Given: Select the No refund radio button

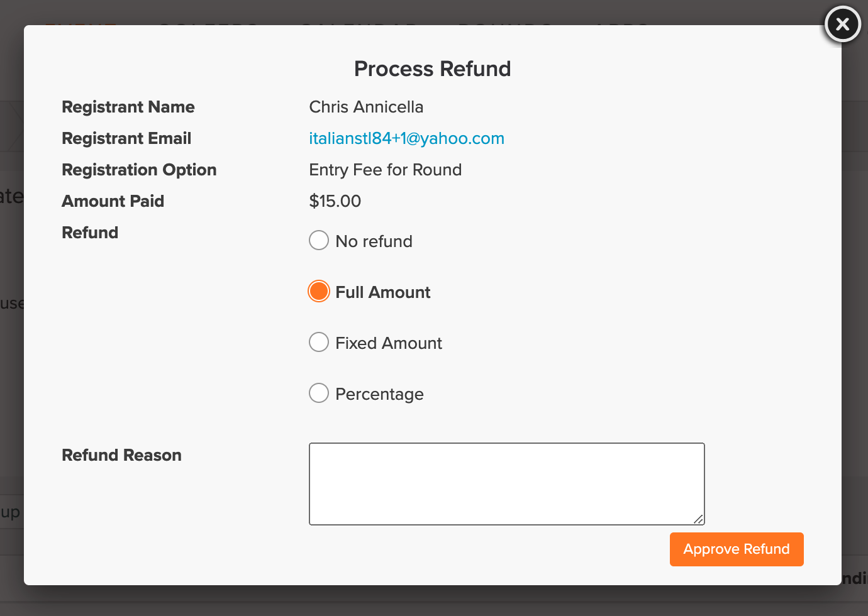Looking at the screenshot, I should pos(319,240).
